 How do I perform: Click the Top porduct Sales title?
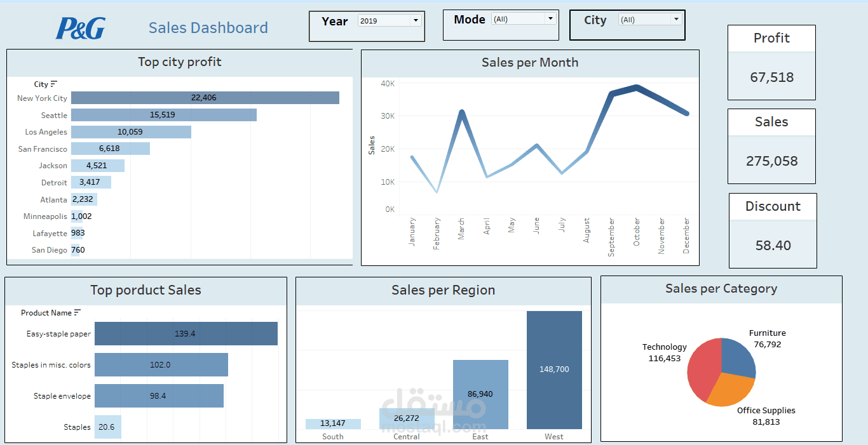pyautogui.click(x=146, y=290)
